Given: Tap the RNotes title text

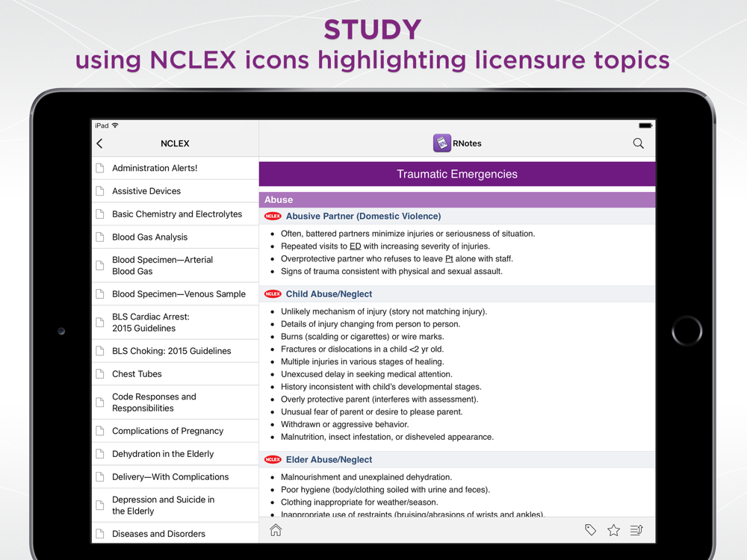Looking at the screenshot, I should point(467,143).
